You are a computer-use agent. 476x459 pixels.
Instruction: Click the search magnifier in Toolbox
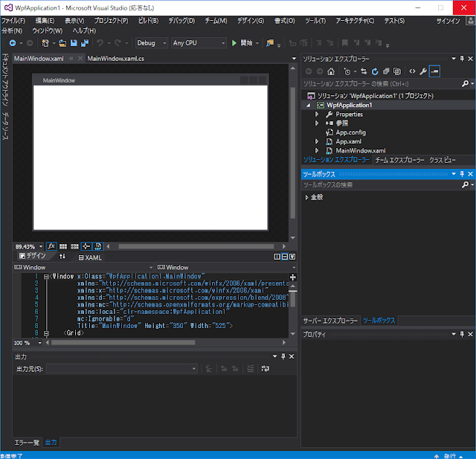click(x=465, y=184)
